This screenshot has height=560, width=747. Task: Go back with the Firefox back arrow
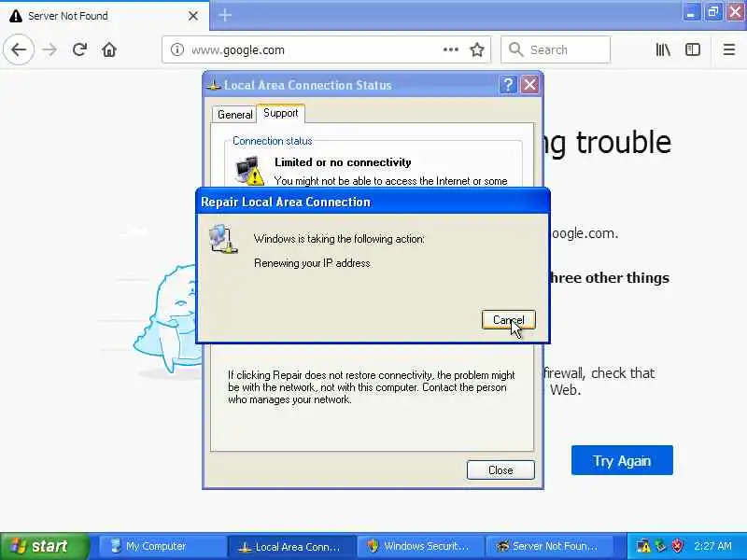(x=19, y=49)
